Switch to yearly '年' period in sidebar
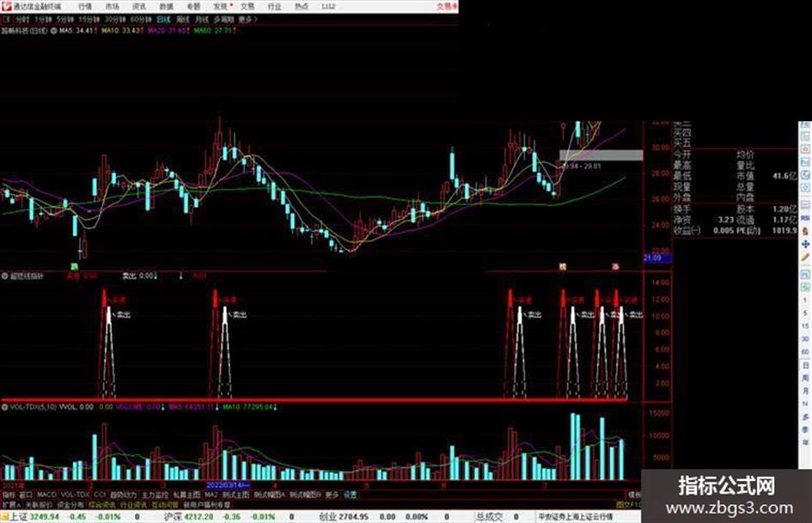Image resolution: width=812 pixels, height=523 pixels. [x=805, y=442]
